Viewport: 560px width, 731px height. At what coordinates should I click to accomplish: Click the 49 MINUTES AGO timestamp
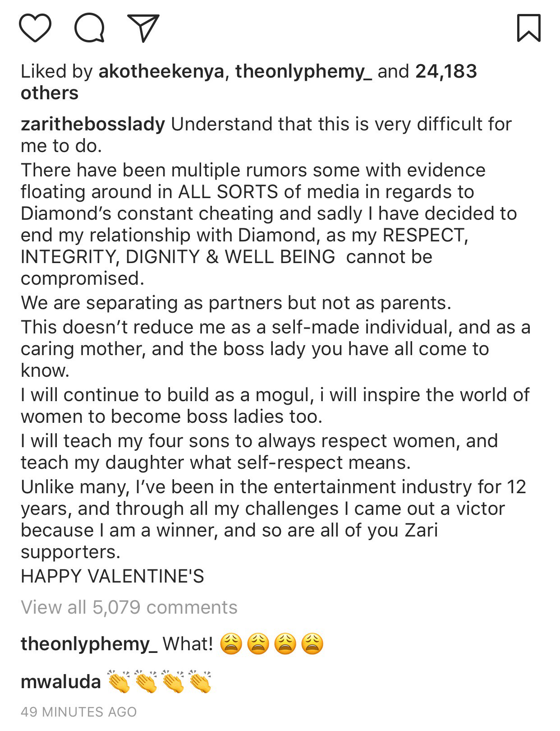78,712
